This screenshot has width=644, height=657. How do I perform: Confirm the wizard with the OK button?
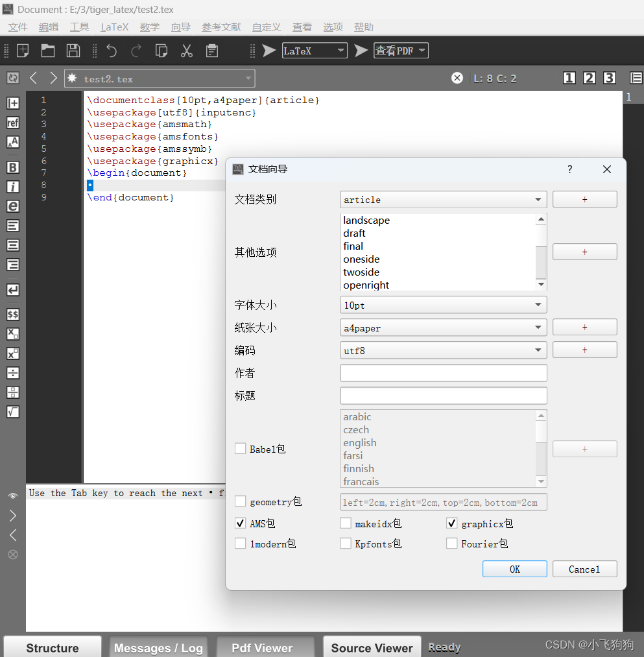click(514, 569)
